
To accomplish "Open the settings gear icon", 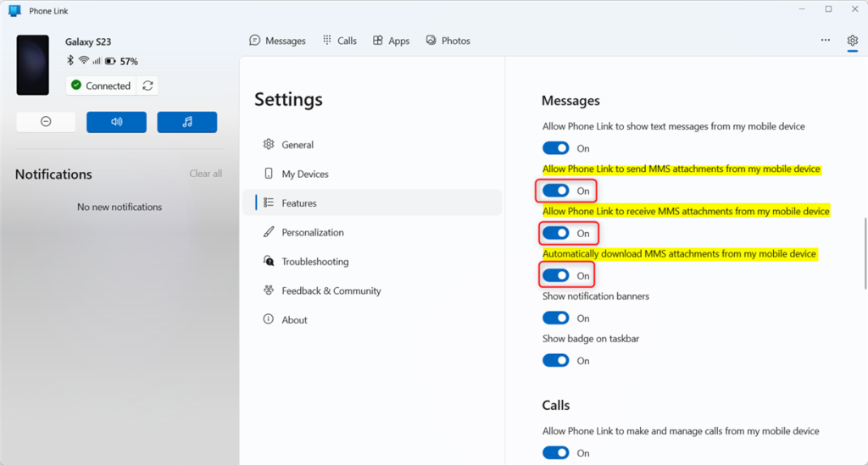I will pyautogui.click(x=852, y=41).
